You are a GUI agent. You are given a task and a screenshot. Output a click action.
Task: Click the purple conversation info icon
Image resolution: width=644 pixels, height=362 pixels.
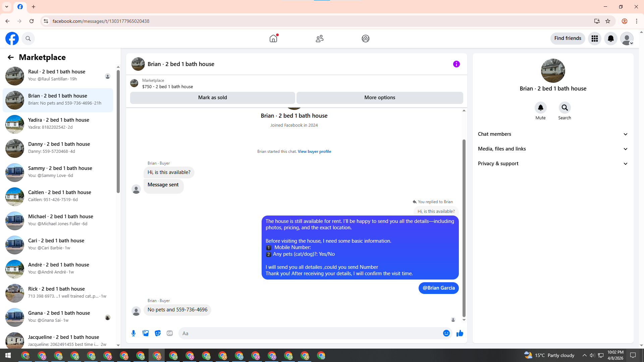click(x=456, y=64)
